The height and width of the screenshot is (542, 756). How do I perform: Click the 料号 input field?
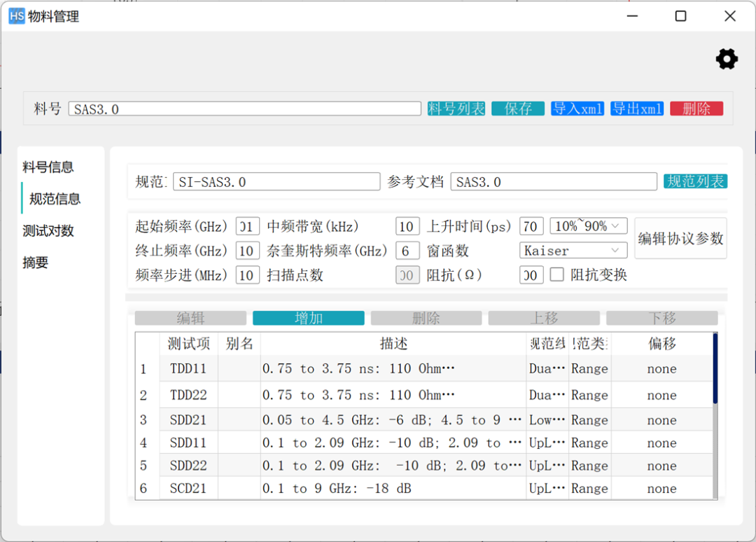pos(244,109)
